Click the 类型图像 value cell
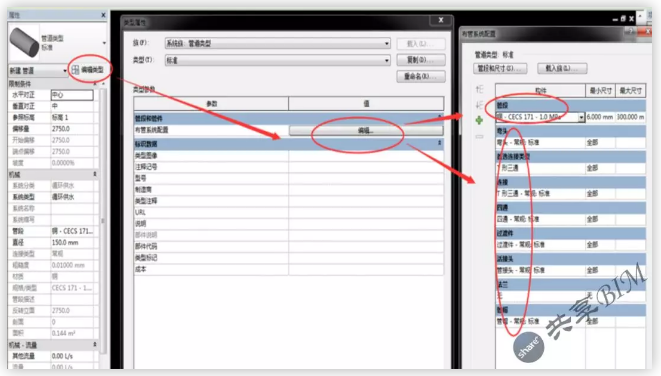The height and width of the screenshot is (376, 661). [x=366, y=156]
